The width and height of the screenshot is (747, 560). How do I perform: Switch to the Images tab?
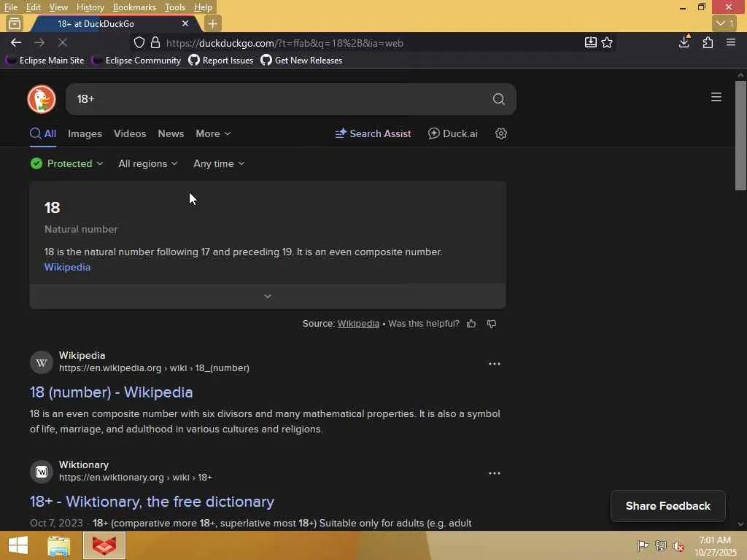85,134
